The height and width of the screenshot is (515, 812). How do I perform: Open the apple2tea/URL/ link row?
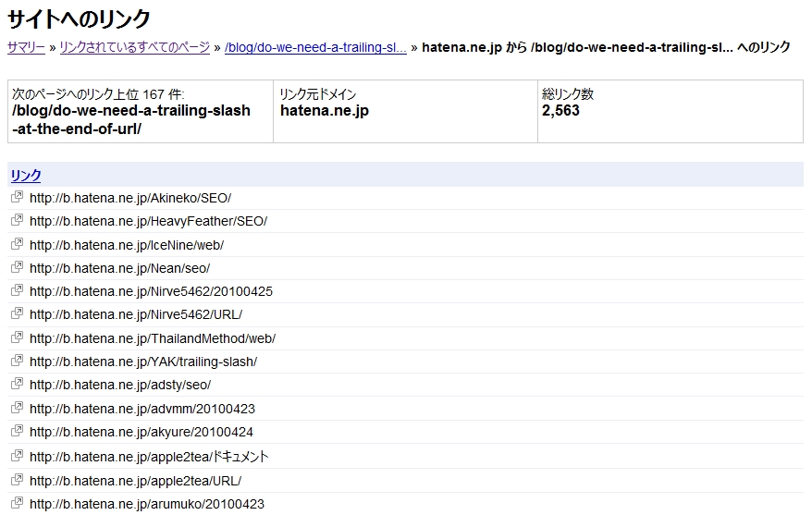pos(405,480)
